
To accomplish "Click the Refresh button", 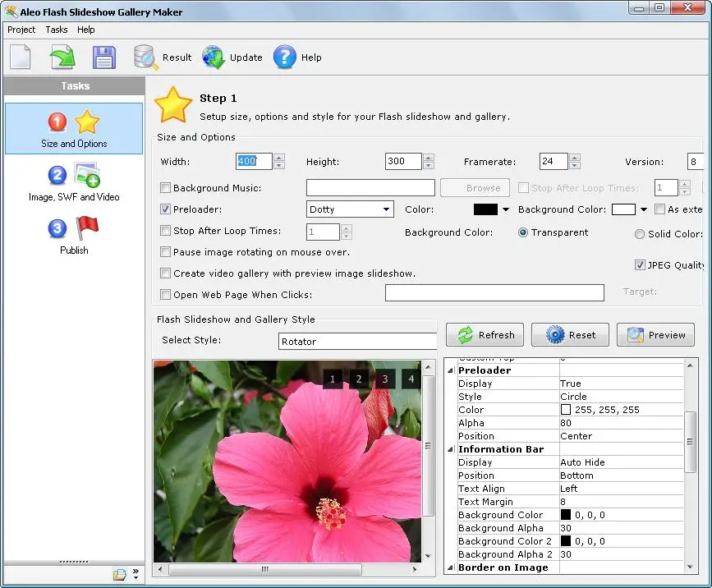I will point(486,335).
